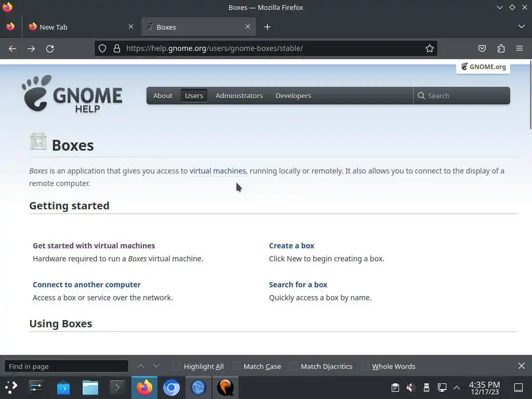Viewport: 532px width, 399px height.
Task: Open the Developers menu item
Action: pyautogui.click(x=294, y=96)
